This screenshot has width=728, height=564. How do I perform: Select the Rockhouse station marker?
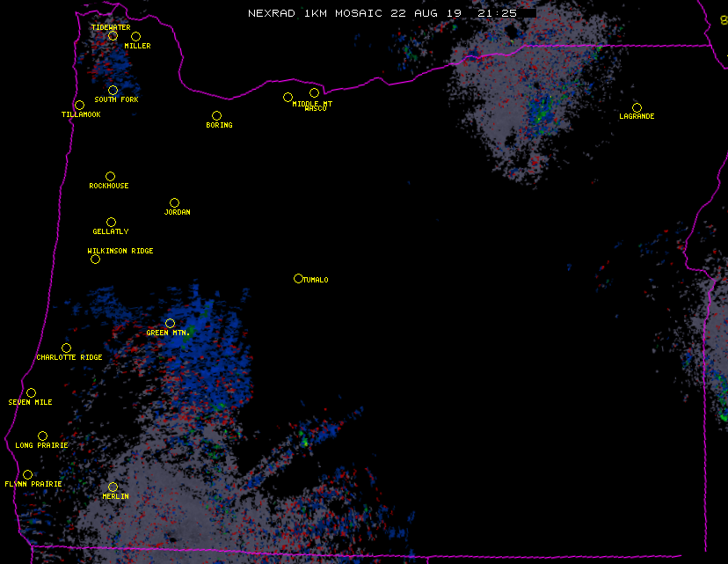coord(110,177)
